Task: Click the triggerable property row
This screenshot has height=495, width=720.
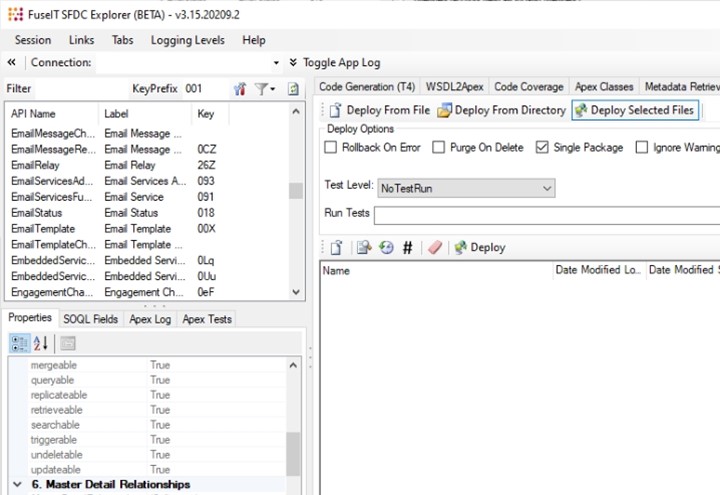Action: [x=156, y=440]
